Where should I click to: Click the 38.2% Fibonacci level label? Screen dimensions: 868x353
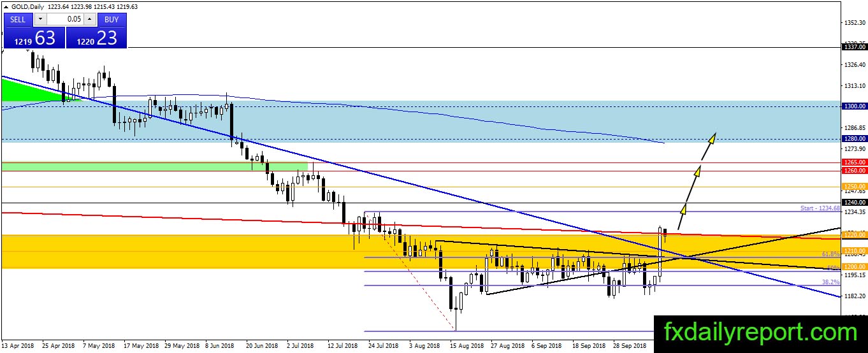pyautogui.click(x=831, y=281)
